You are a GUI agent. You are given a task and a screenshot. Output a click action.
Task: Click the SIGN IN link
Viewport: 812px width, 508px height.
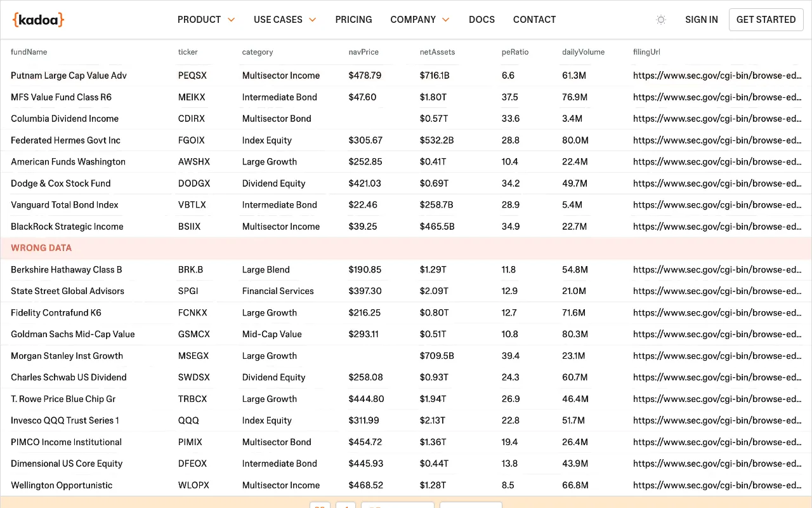pos(702,20)
